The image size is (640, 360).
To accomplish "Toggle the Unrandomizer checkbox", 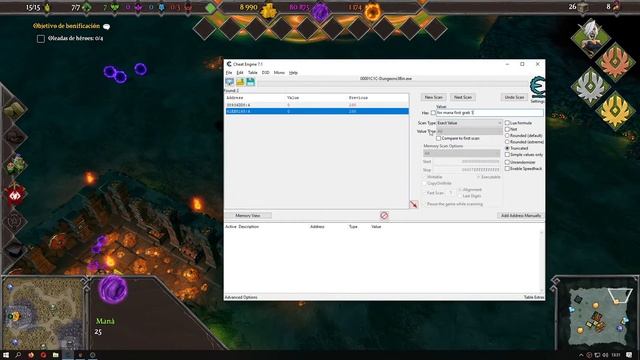I will tap(507, 162).
